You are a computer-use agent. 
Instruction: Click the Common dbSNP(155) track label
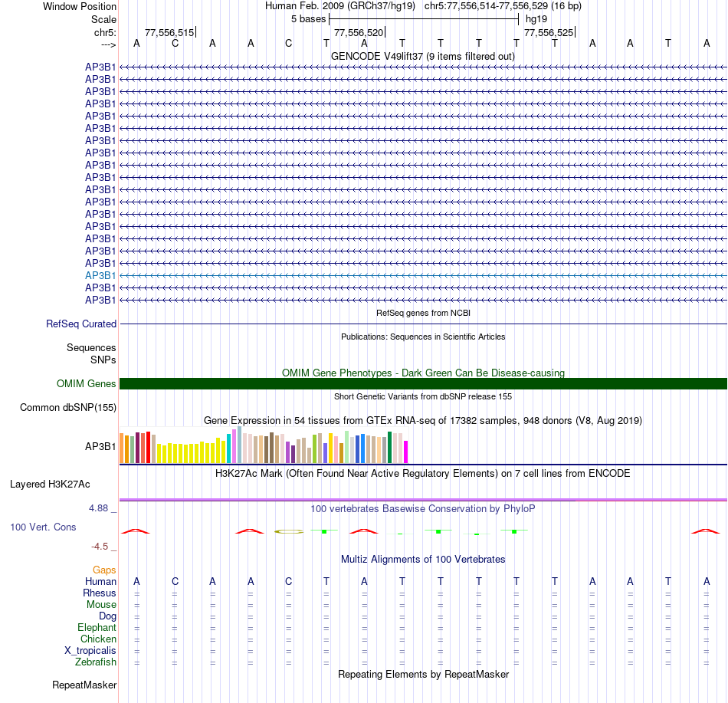click(x=68, y=407)
